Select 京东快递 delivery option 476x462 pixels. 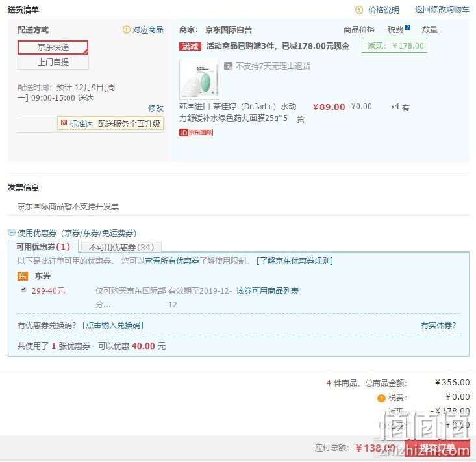[53, 47]
